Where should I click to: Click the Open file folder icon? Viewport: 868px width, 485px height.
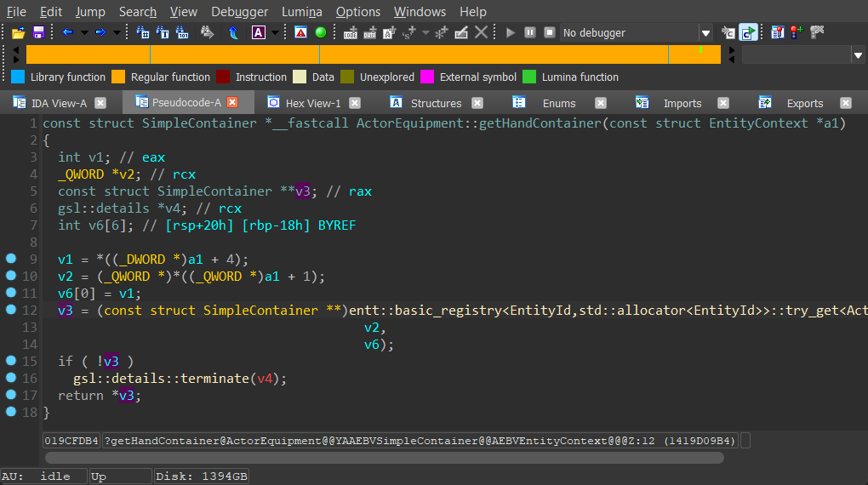[x=18, y=32]
